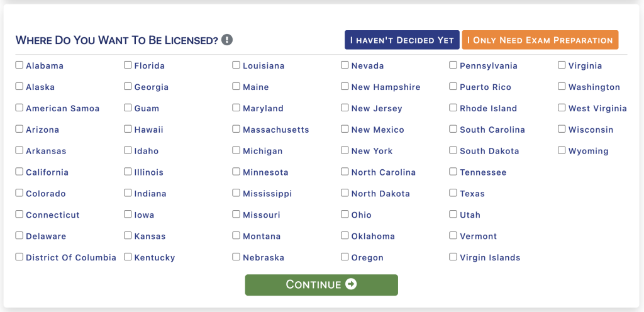644x312 pixels.
Task: Enable the New York checkbox
Action: [x=345, y=150]
